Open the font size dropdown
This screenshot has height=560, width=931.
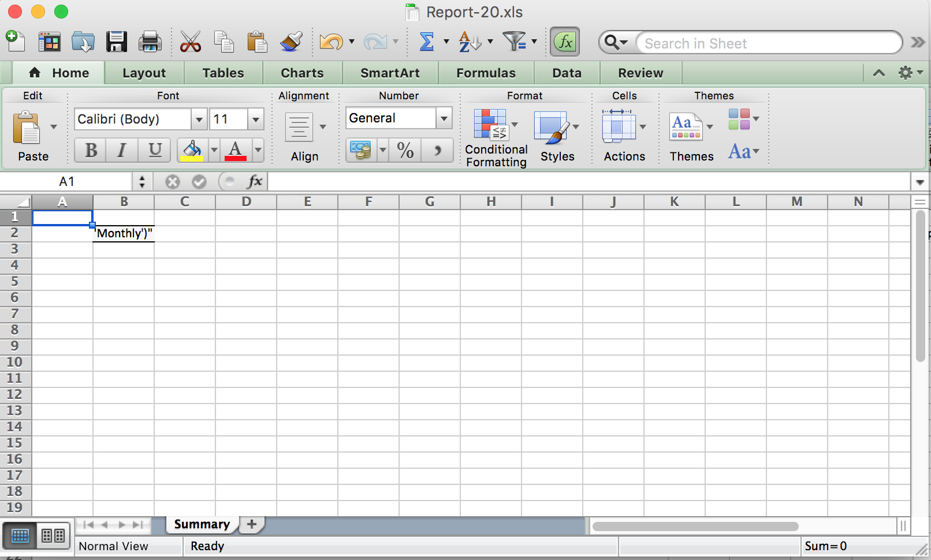tap(255, 119)
